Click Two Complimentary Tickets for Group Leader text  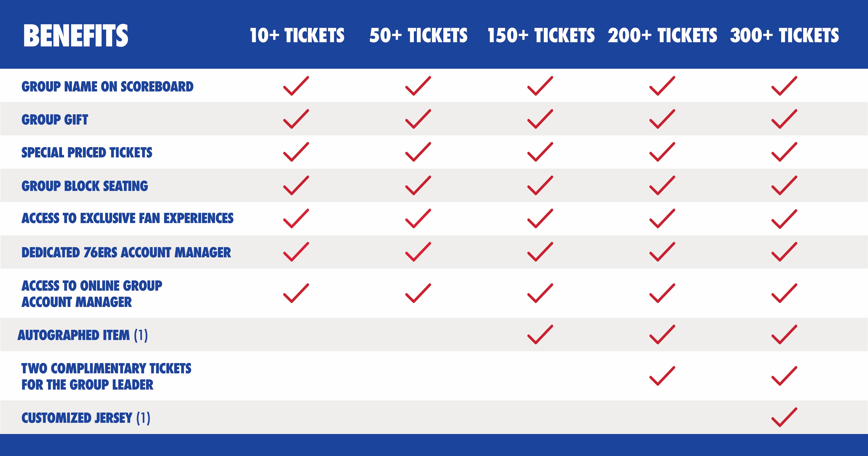pyautogui.click(x=106, y=376)
